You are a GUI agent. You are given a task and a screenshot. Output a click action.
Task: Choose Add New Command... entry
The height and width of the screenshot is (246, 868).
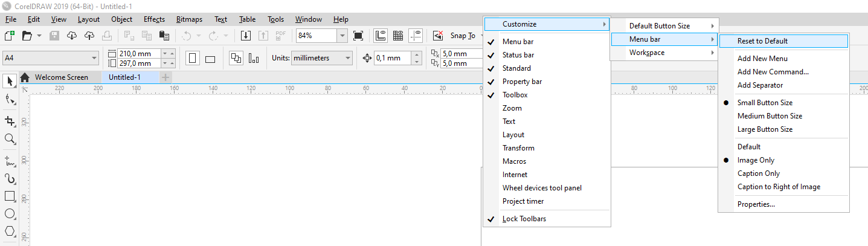783,72
